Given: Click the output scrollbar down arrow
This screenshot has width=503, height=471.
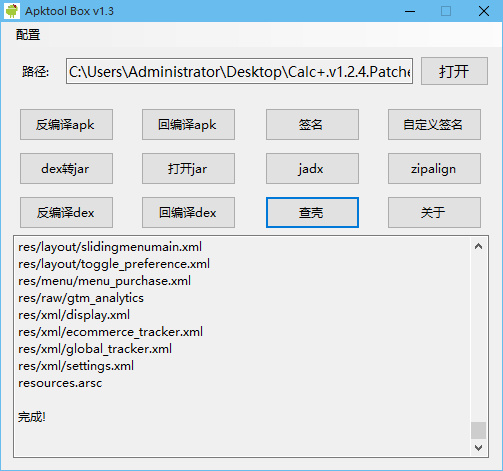Looking at the screenshot, I should tap(478, 448).
